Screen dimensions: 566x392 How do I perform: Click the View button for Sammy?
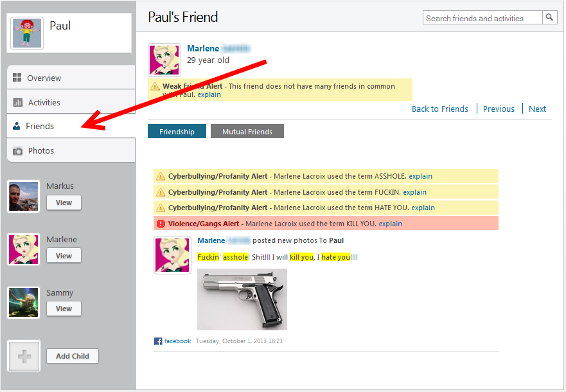pos(64,308)
